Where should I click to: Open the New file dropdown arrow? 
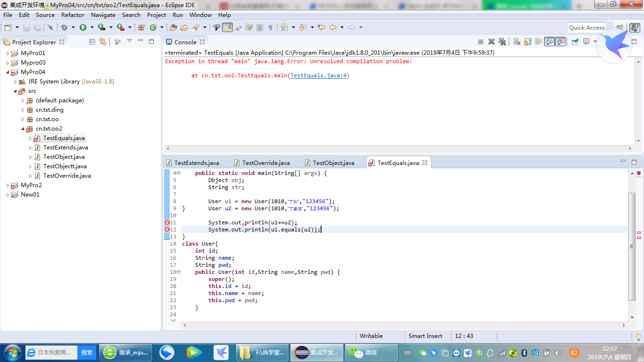pyautogui.click(x=17, y=27)
